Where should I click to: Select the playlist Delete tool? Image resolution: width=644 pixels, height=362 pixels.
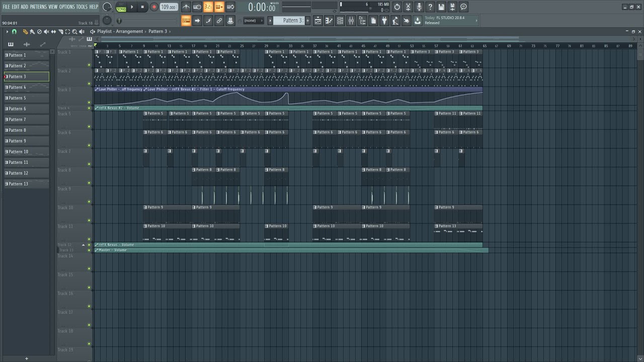pyautogui.click(x=39, y=32)
